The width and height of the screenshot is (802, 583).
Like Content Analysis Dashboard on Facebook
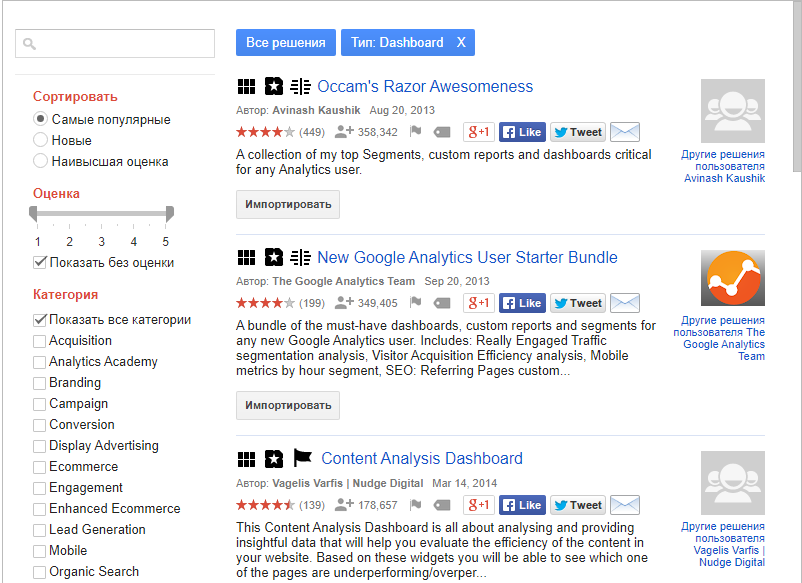(522, 505)
